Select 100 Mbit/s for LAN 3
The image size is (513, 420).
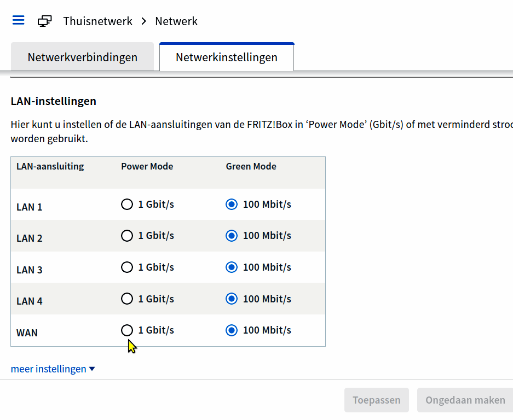[x=232, y=267]
